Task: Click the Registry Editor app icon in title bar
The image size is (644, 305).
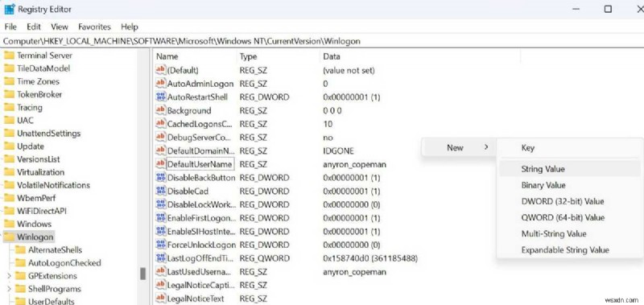Action: click(9, 9)
